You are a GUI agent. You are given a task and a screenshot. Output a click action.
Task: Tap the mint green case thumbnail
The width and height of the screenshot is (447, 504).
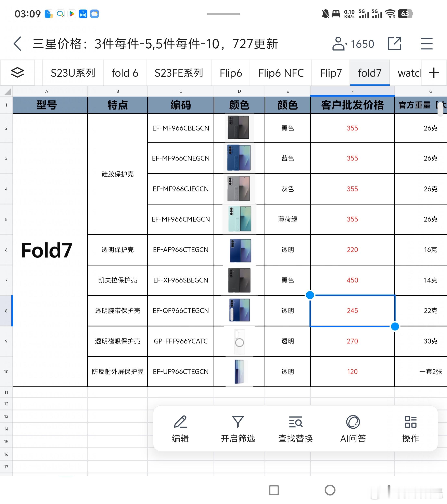click(x=240, y=219)
